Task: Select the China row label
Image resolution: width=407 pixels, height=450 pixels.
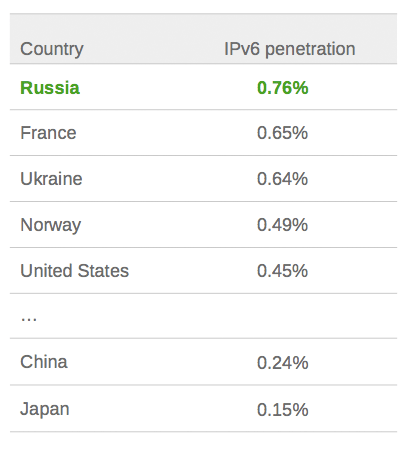Action: 44,362
